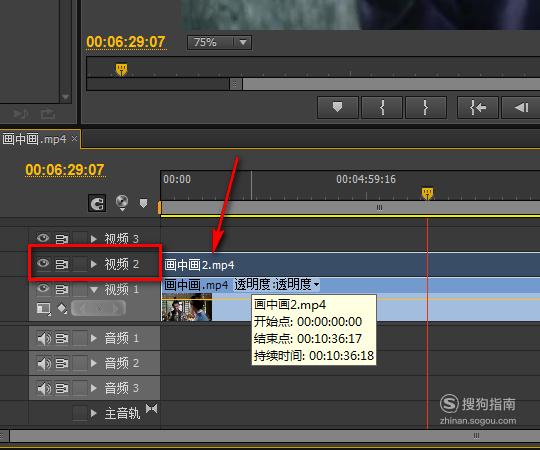540x450 pixels.
Task: Click the set encore chapter marker icon
Action: point(122,202)
